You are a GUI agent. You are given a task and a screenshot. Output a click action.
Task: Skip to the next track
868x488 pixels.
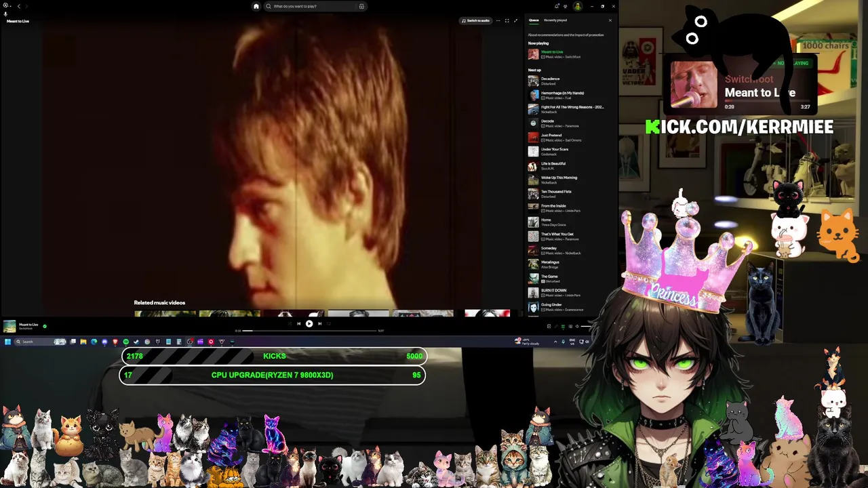(x=320, y=323)
